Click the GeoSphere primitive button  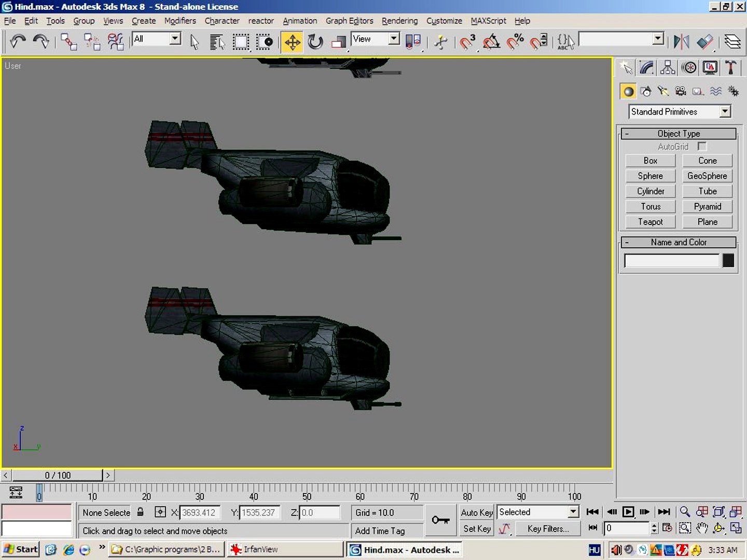[x=707, y=176]
